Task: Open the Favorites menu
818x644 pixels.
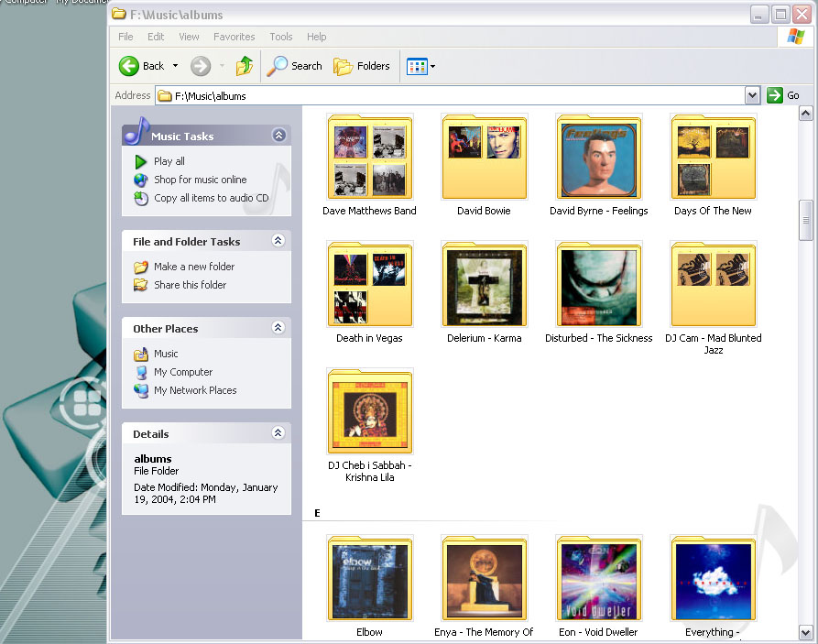Action: [234, 37]
